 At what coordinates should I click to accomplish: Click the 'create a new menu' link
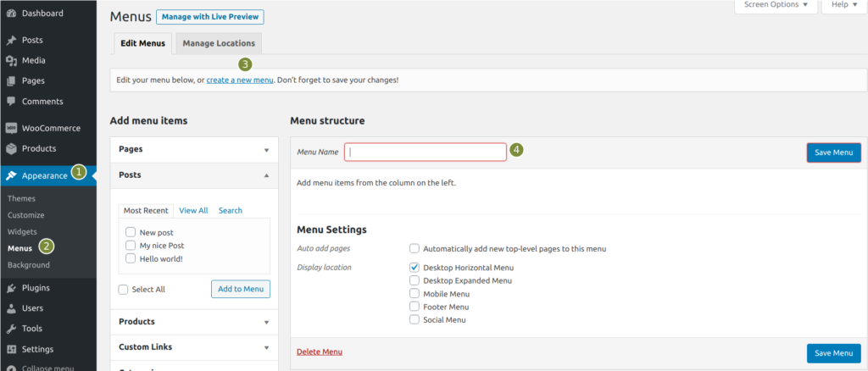click(x=240, y=80)
